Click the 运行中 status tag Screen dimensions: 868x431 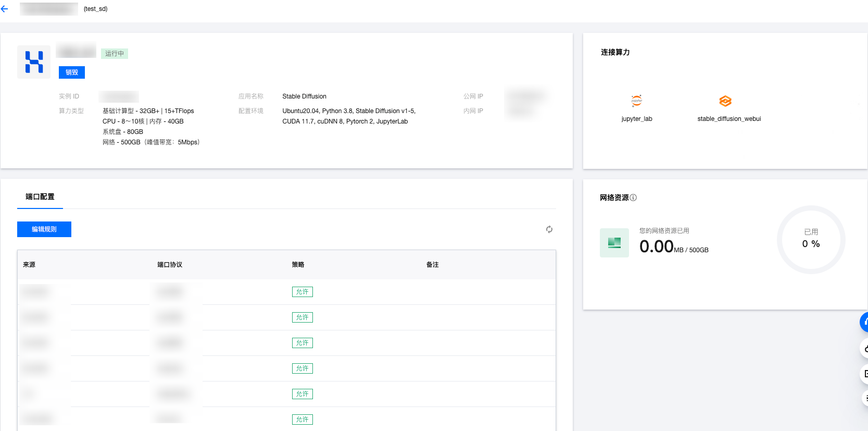(x=115, y=54)
